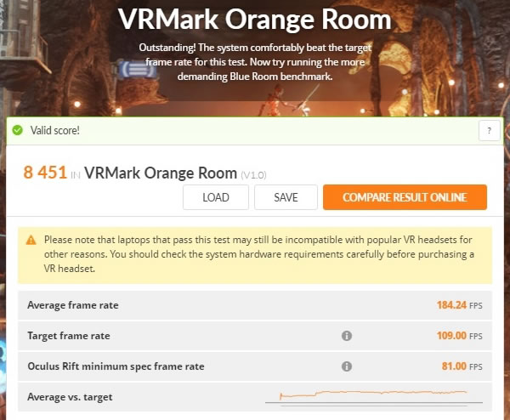This screenshot has height=420, width=510.
Task: Click the blue sign icon in background scene
Action: (x=137, y=70)
